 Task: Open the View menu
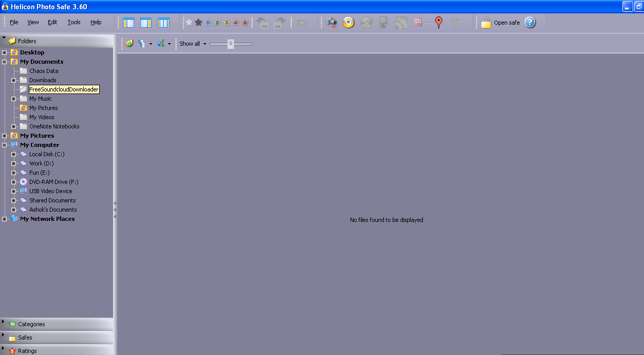(x=33, y=22)
